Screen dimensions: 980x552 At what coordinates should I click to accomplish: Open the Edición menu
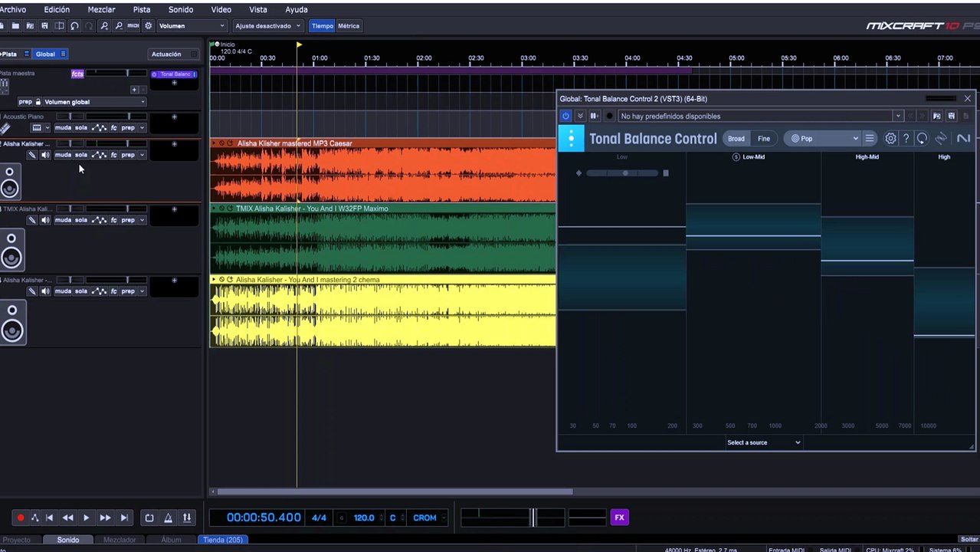pos(57,10)
